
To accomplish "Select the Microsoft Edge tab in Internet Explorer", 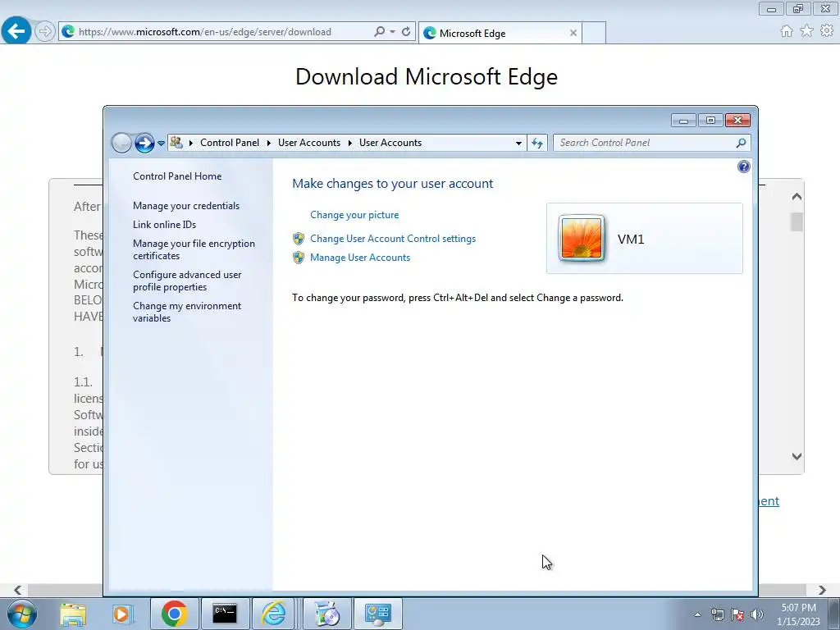I will tap(500, 33).
